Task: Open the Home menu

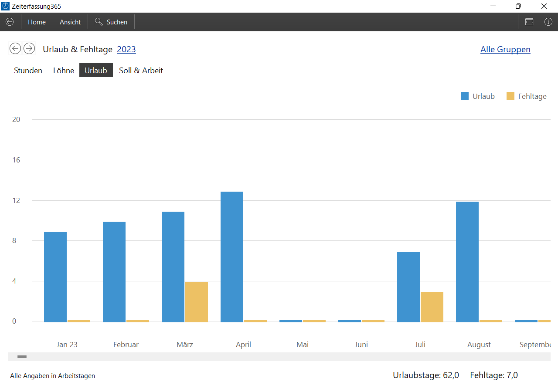Action: pyautogui.click(x=37, y=22)
